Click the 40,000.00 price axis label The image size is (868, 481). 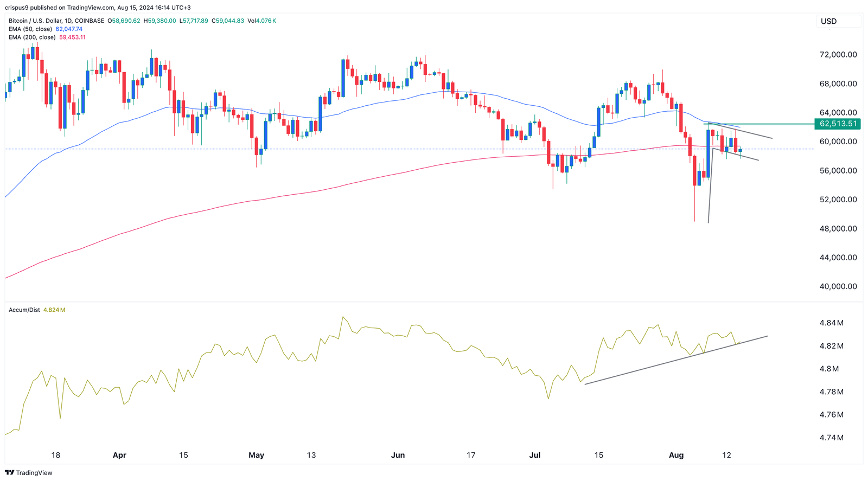pos(838,286)
